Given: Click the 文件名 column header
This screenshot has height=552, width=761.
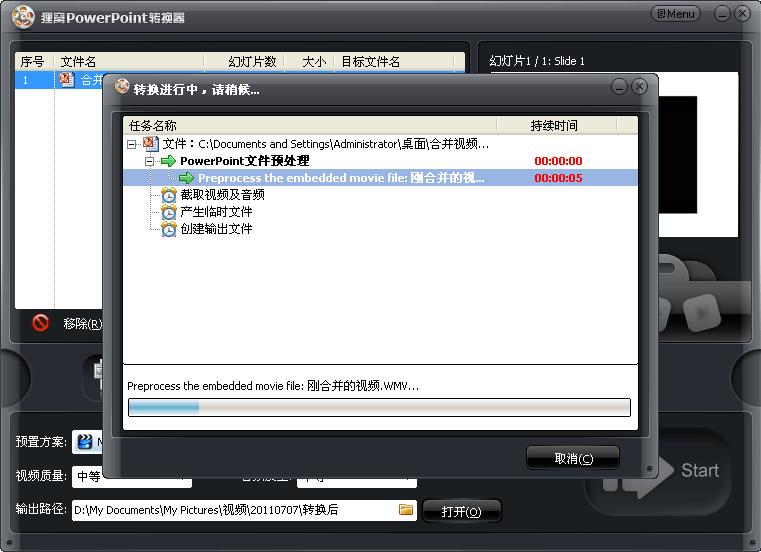Looking at the screenshot, I should click(129, 61).
